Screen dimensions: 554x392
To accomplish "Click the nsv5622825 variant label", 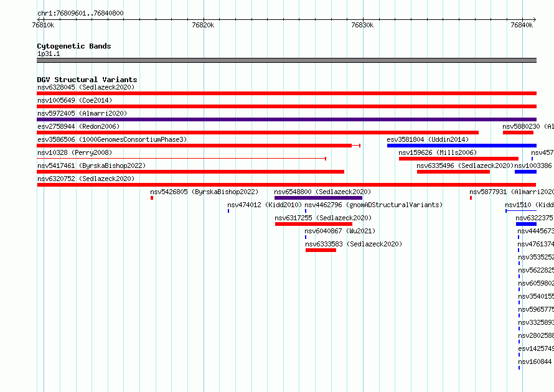I will (x=536, y=270).
